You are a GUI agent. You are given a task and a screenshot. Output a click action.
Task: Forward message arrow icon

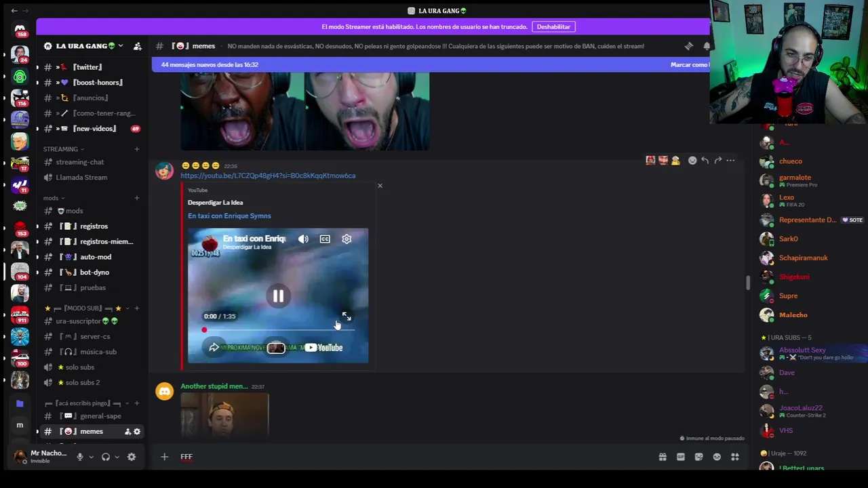[717, 161]
